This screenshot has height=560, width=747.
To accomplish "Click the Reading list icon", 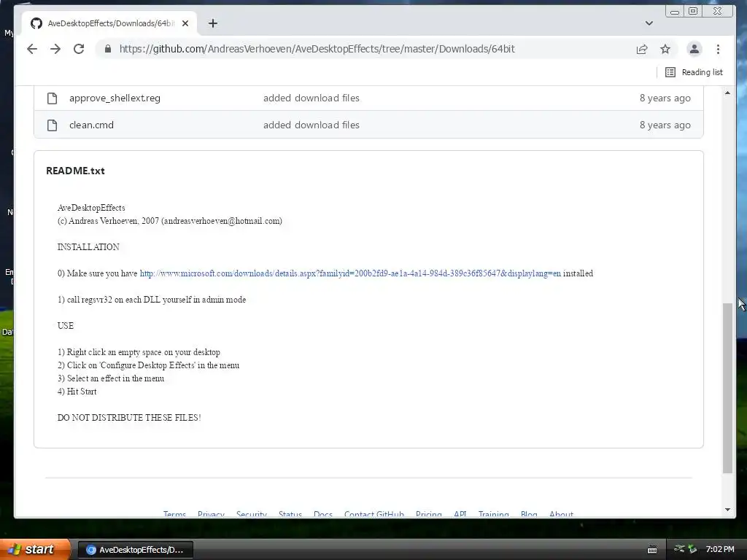I will click(x=670, y=72).
